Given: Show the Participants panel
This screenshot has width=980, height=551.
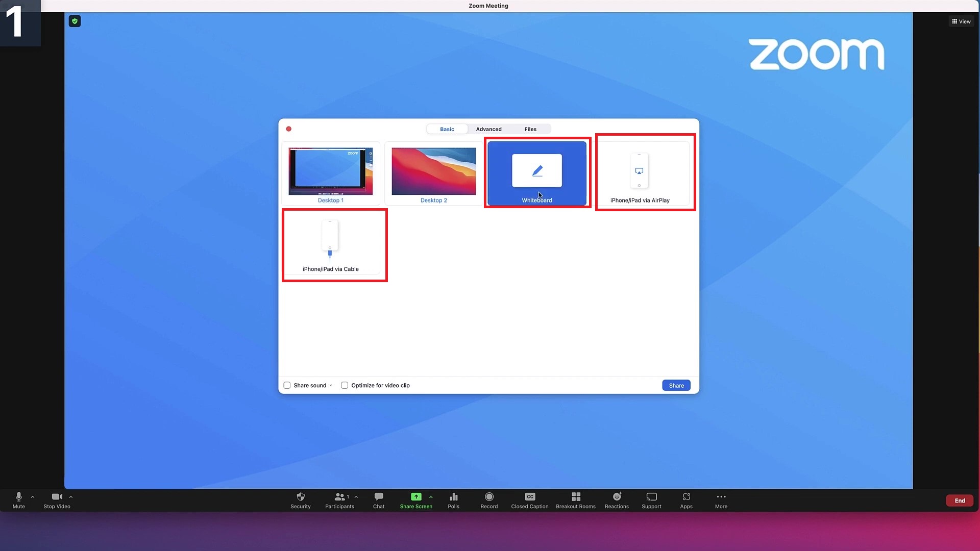Looking at the screenshot, I should pos(339,500).
